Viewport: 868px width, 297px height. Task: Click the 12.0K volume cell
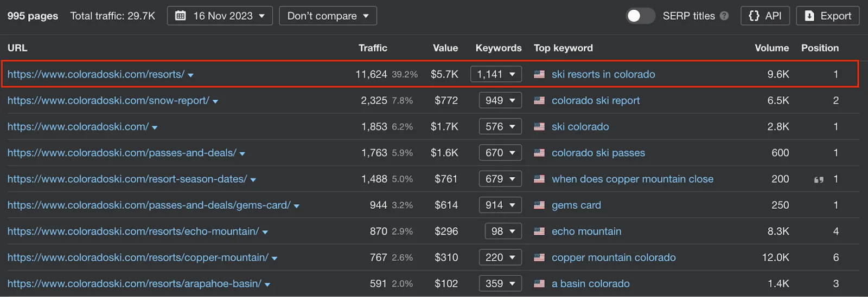775,257
